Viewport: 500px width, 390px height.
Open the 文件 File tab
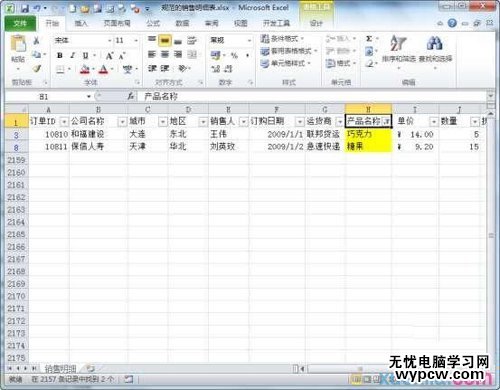point(21,23)
